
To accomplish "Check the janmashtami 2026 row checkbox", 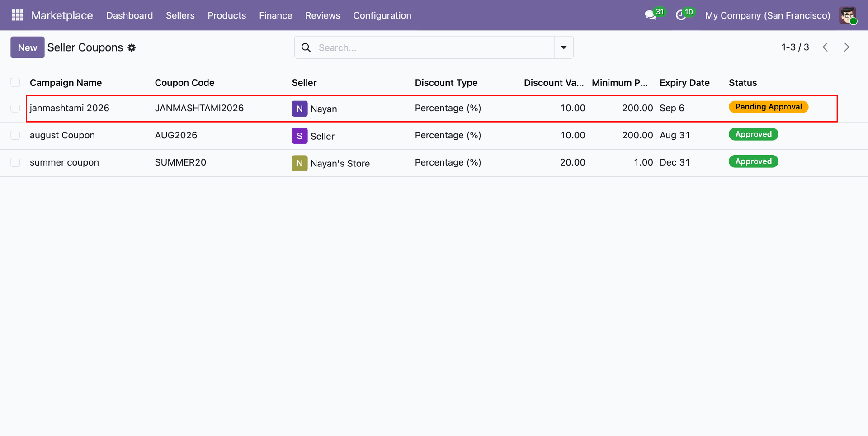I will click(15, 108).
